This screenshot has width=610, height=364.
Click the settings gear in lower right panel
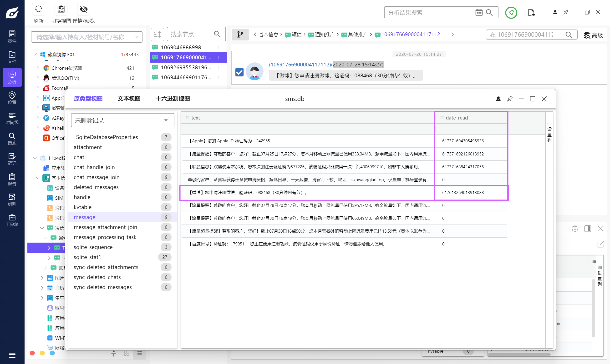[575, 229]
